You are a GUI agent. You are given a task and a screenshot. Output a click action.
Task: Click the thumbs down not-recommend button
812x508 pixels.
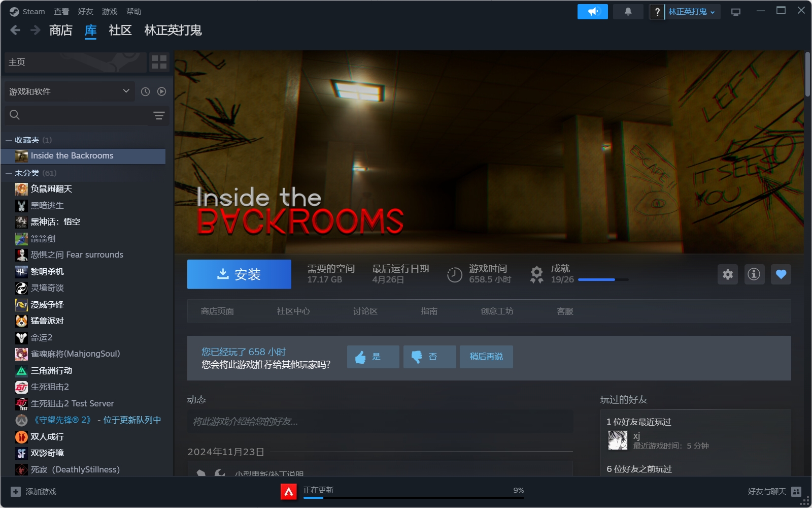tap(430, 357)
